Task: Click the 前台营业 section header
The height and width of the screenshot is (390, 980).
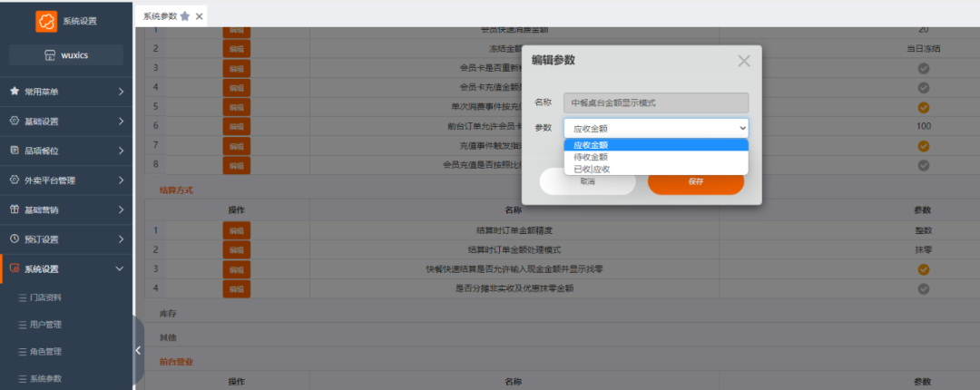Action: (x=176, y=361)
